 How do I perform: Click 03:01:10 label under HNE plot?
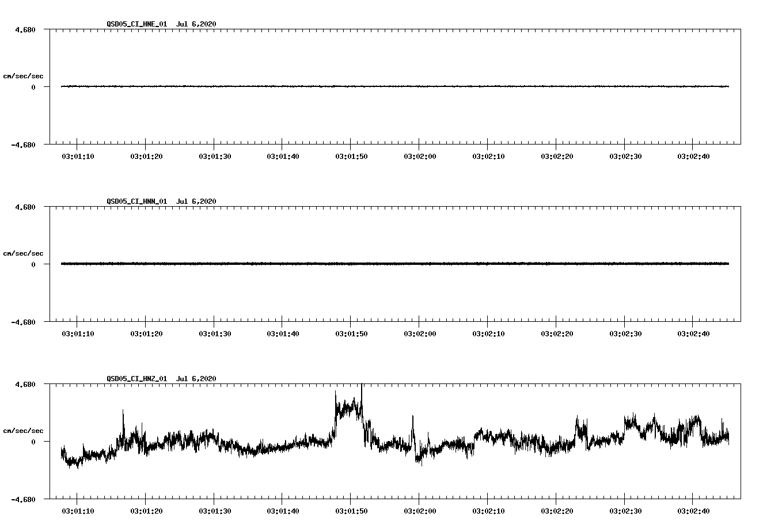pos(78,156)
